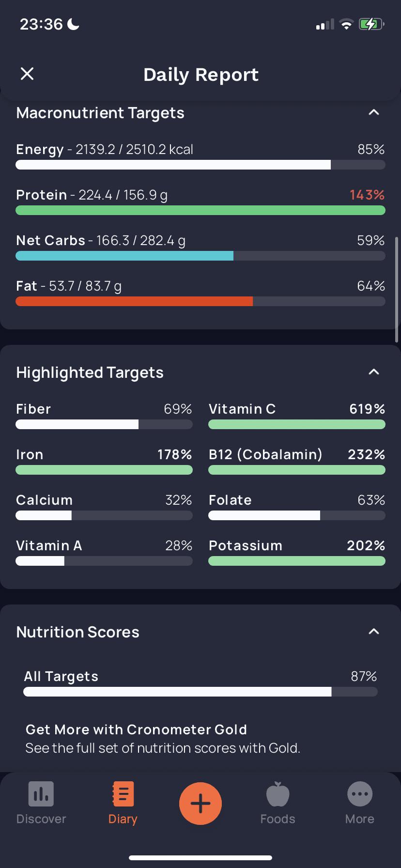
Task: Tap the Diary notebook icon
Action: click(123, 794)
